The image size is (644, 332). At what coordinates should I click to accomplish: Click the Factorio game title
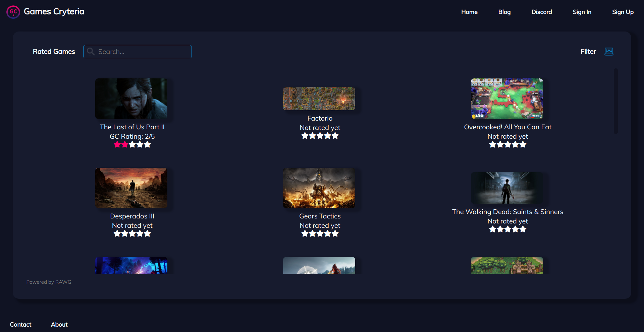coord(320,118)
